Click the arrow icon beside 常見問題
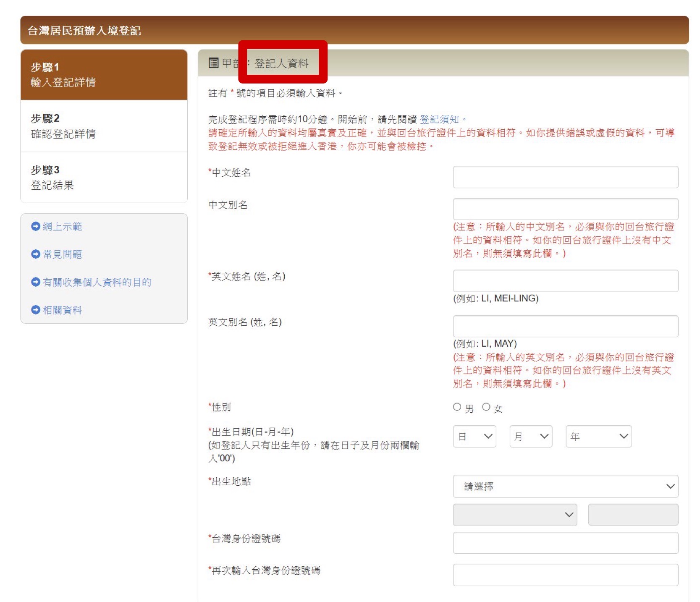This screenshot has height=602, width=700. (x=36, y=254)
